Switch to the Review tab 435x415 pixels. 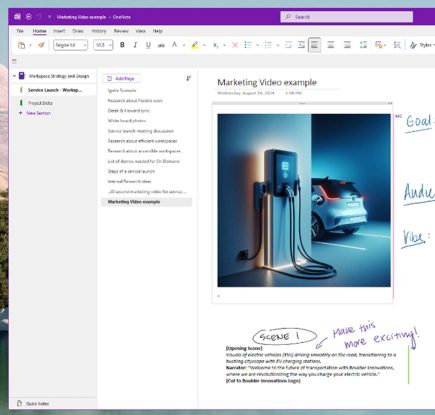click(x=121, y=31)
